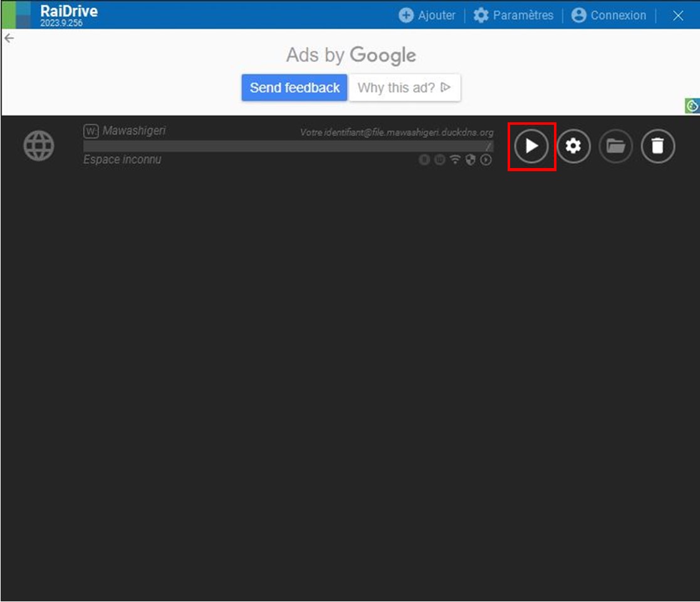Click Connexion to sign in
700x602 pixels.
(x=609, y=15)
